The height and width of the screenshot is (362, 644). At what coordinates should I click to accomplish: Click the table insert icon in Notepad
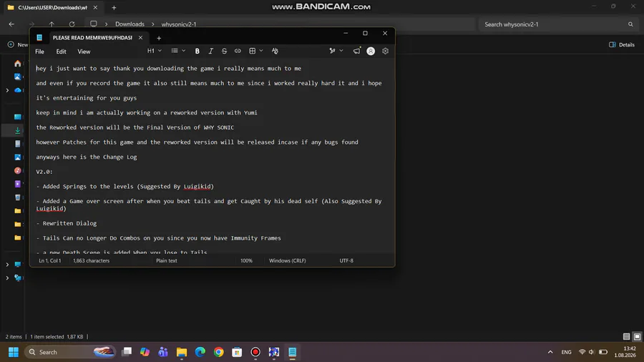point(252,51)
